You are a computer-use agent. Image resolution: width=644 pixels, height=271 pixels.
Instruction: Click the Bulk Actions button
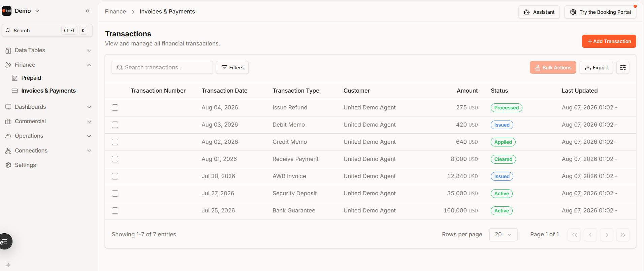tap(553, 68)
